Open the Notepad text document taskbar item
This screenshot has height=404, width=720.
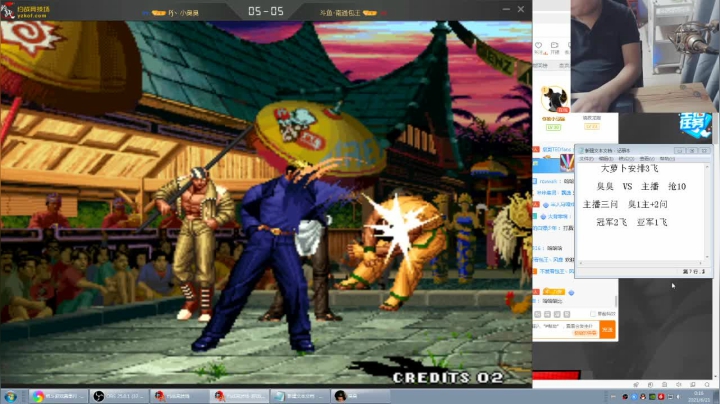(299, 396)
